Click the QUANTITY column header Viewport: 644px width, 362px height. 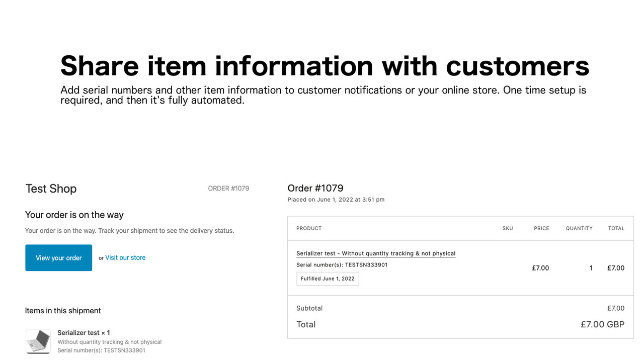[x=579, y=228]
